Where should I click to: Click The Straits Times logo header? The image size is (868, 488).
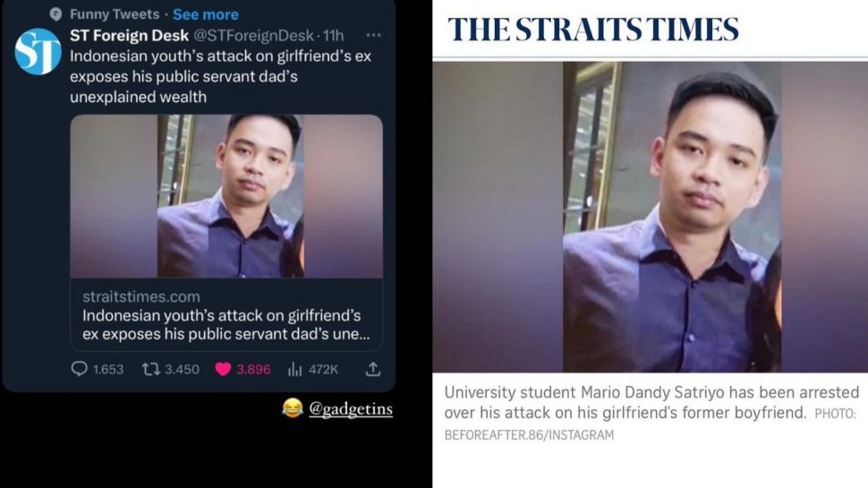click(x=593, y=30)
